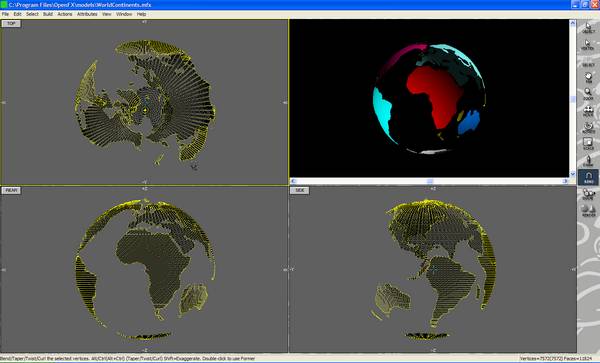Image resolution: width=600 pixels, height=363 pixels.
Task: Open the Build menu
Action: (48, 14)
